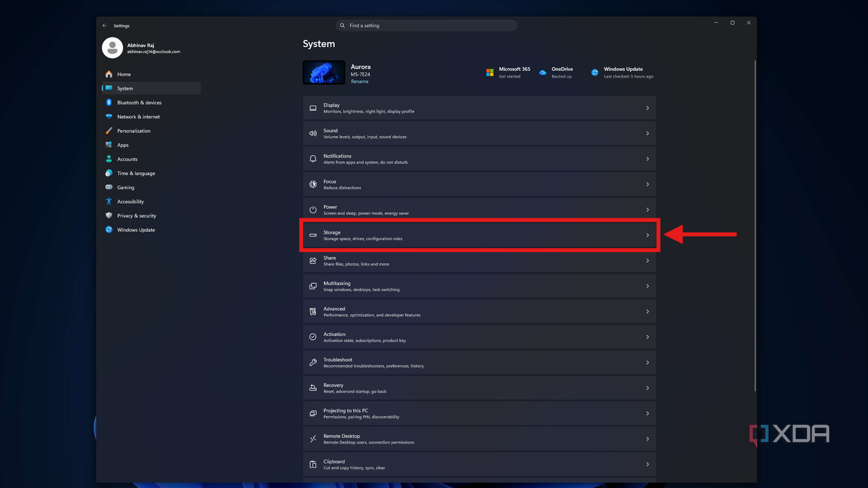The height and width of the screenshot is (488, 868).
Task: Click the Find a setting search box
Action: pos(427,26)
